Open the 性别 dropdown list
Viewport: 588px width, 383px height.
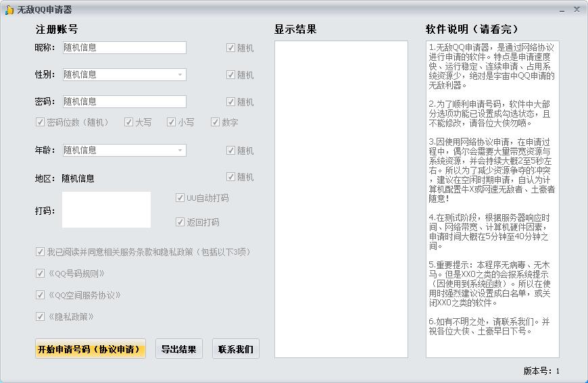click(x=180, y=74)
